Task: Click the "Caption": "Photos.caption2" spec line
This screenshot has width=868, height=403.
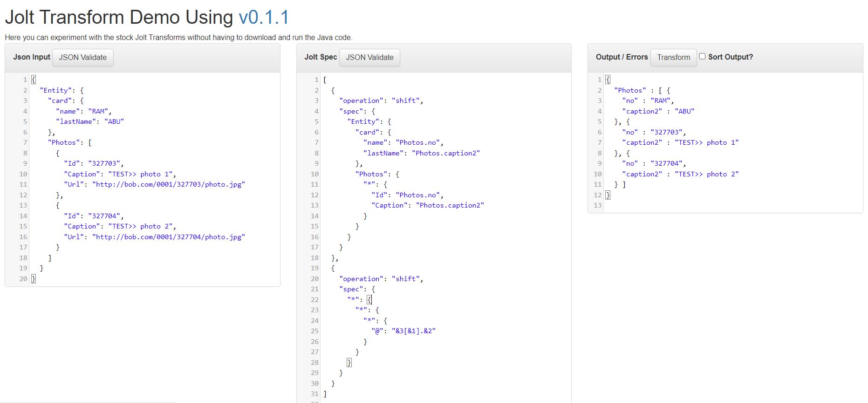Action: [428, 205]
